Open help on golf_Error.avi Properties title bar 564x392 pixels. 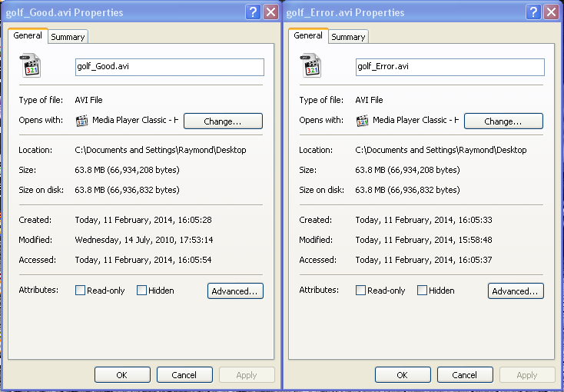pos(534,12)
